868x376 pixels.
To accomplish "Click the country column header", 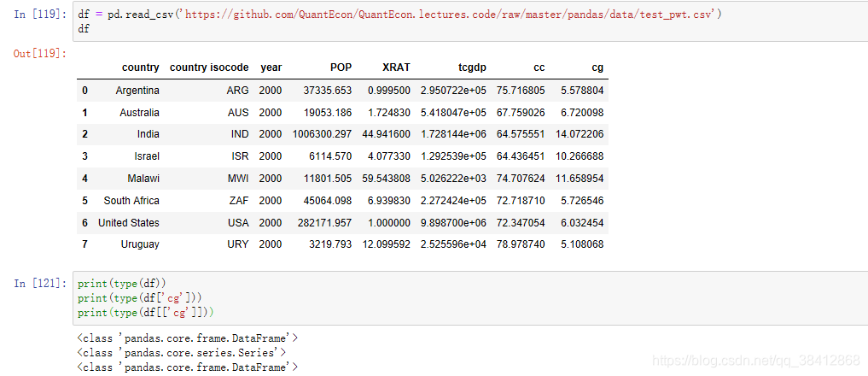I will click(x=141, y=68).
